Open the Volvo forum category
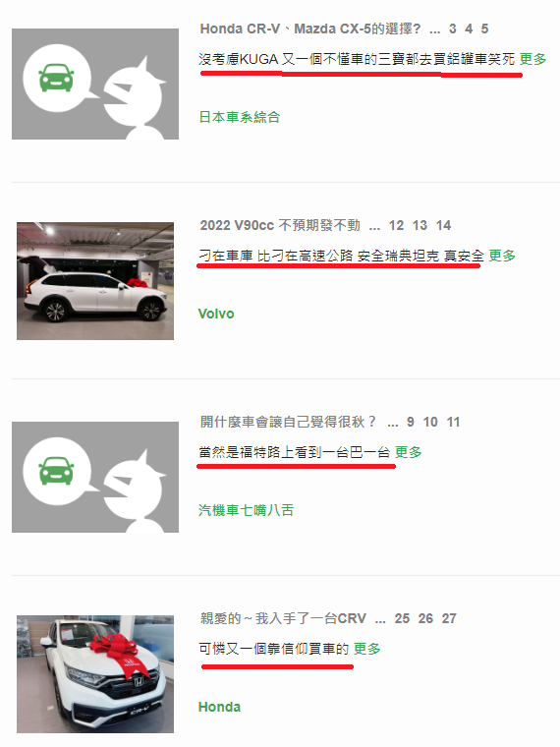Screen dimensions: 560x747 click(x=216, y=314)
